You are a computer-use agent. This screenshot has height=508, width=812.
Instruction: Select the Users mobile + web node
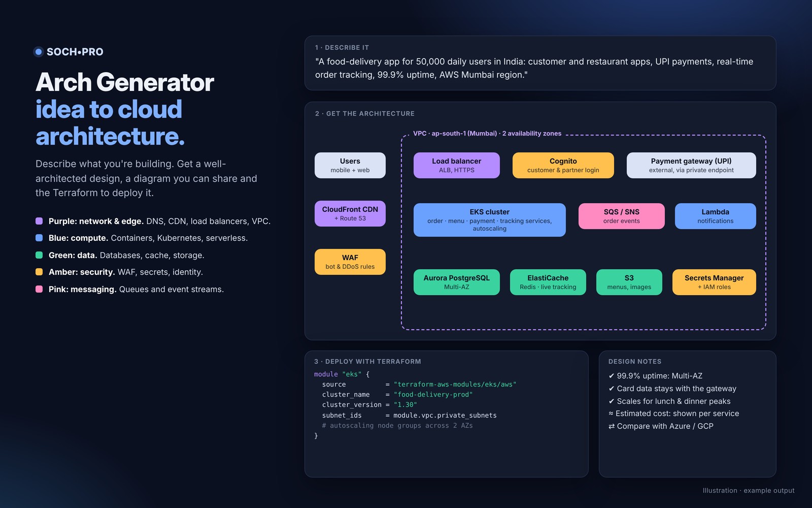coord(350,165)
